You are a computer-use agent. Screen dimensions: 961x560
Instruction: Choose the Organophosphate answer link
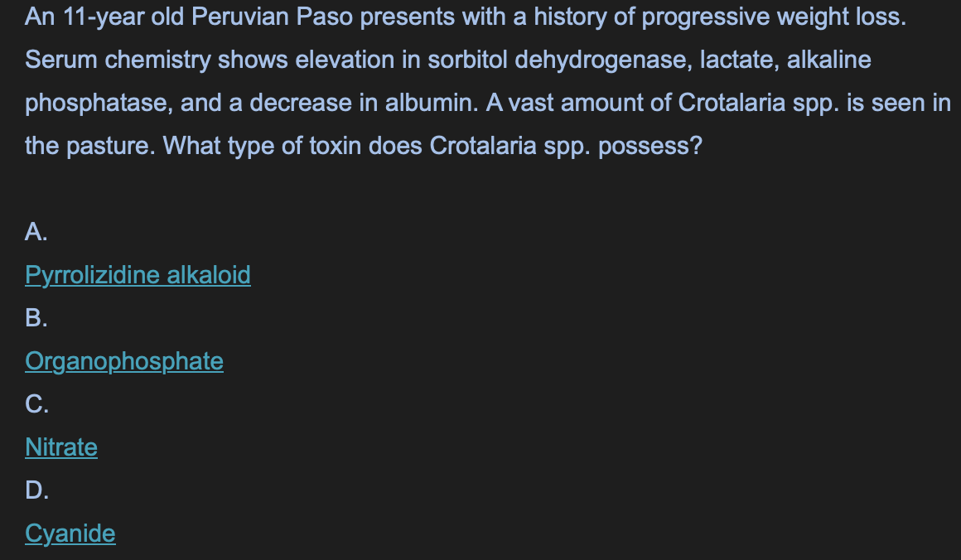[x=124, y=361]
